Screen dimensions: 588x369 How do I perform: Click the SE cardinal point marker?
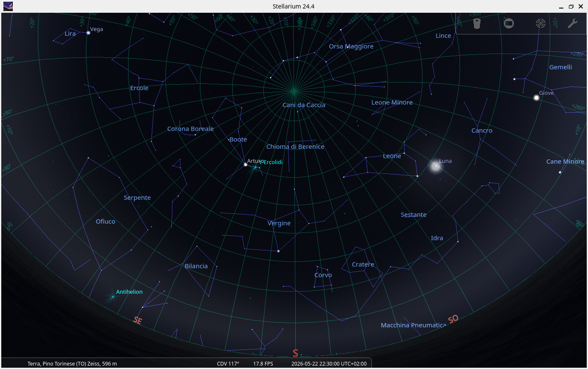click(137, 321)
